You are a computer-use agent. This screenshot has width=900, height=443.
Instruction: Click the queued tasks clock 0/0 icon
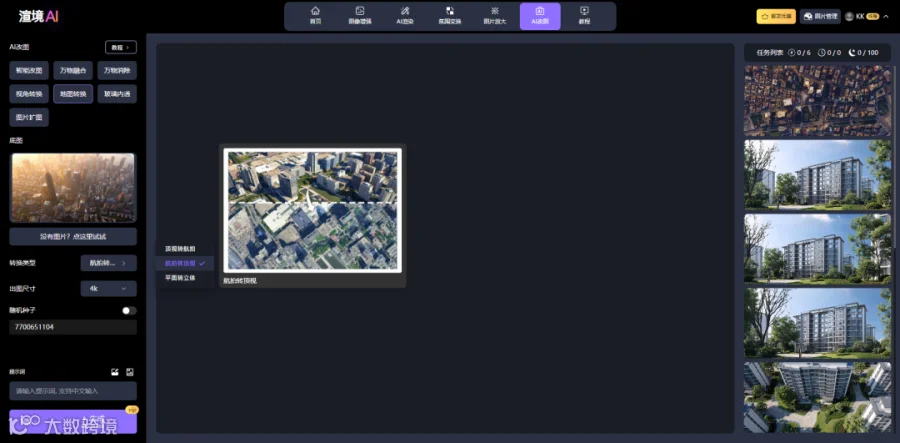pyautogui.click(x=821, y=52)
